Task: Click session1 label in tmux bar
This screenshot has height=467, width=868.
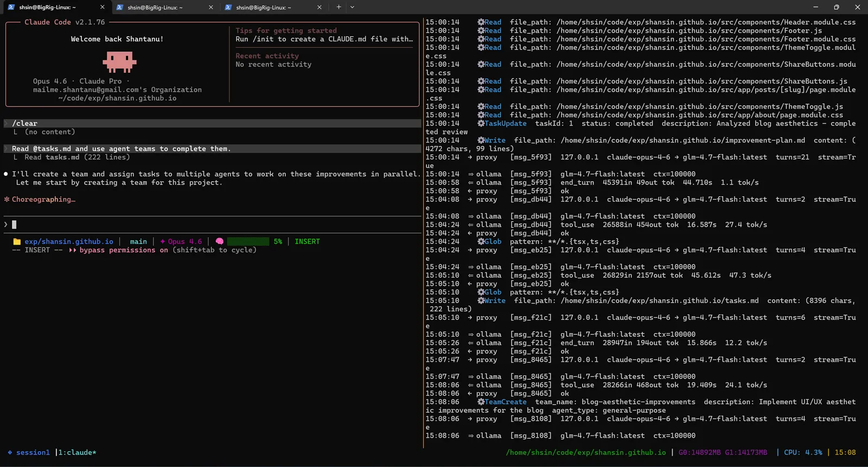Action: coord(33,452)
